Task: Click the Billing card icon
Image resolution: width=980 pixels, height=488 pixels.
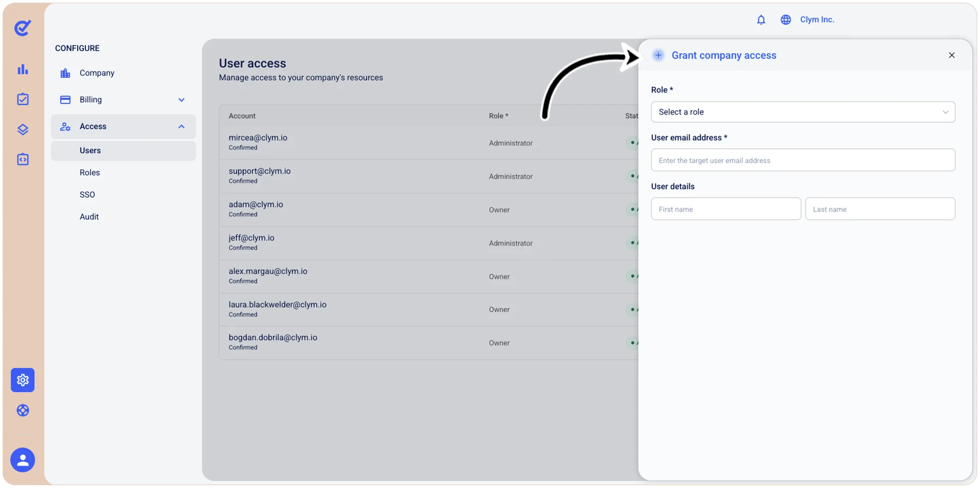Action: point(65,100)
